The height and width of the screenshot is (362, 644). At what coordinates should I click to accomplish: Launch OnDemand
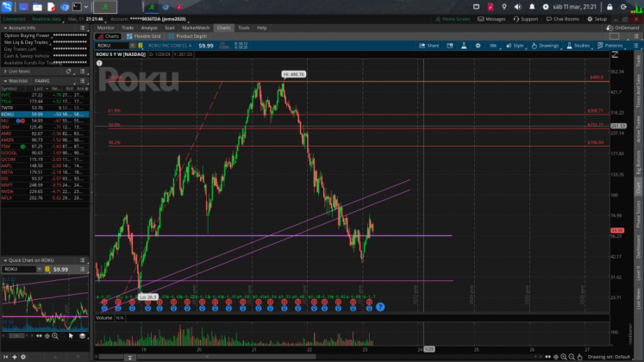[623, 28]
